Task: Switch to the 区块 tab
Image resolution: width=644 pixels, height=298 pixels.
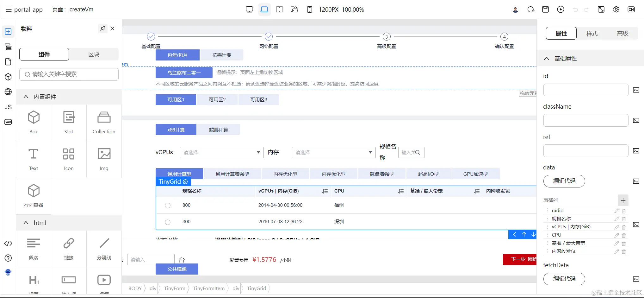Action: 94,54
